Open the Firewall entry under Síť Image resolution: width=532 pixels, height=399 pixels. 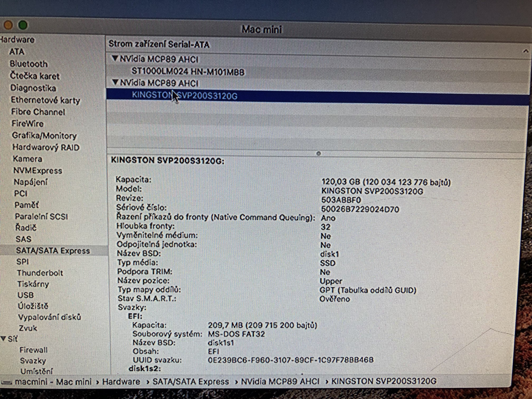(x=33, y=350)
